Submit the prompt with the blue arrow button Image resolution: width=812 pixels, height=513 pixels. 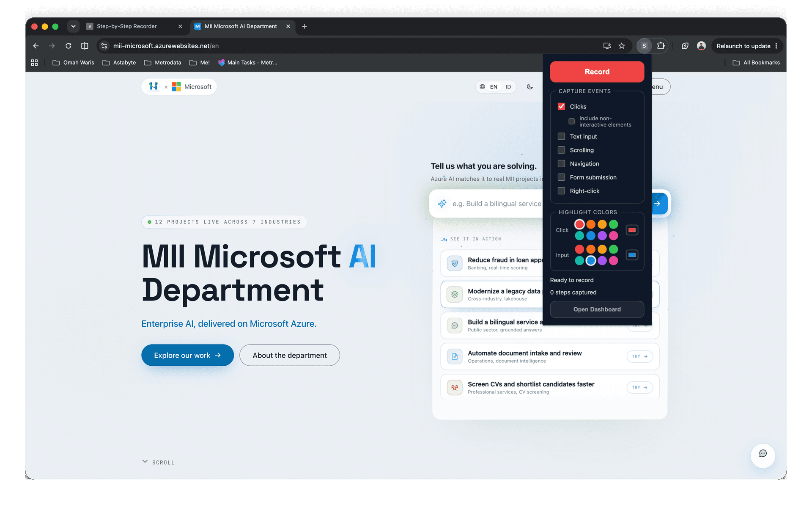tap(658, 204)
